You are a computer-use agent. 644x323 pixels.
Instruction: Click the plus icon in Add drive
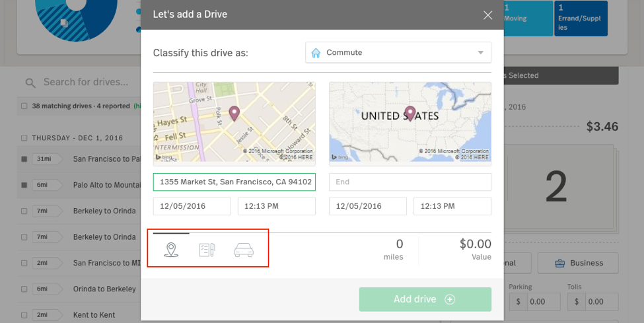[x=450, y=299]
